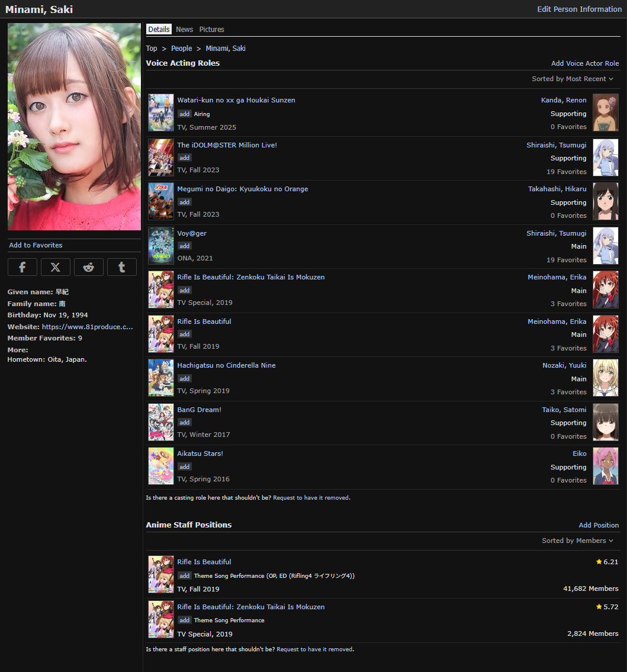
Task: Share on Facebook icon
Action: [x=22, y=267]
